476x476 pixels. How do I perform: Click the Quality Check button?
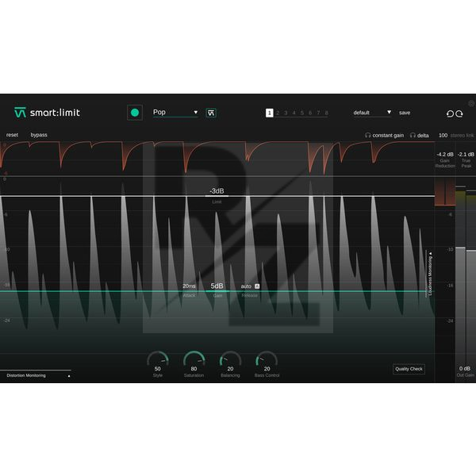coord(409,369)
